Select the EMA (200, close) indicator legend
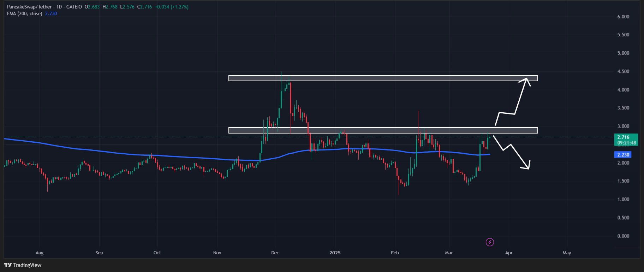This screenshot has height=272, width=644. [x=25, y=13]
